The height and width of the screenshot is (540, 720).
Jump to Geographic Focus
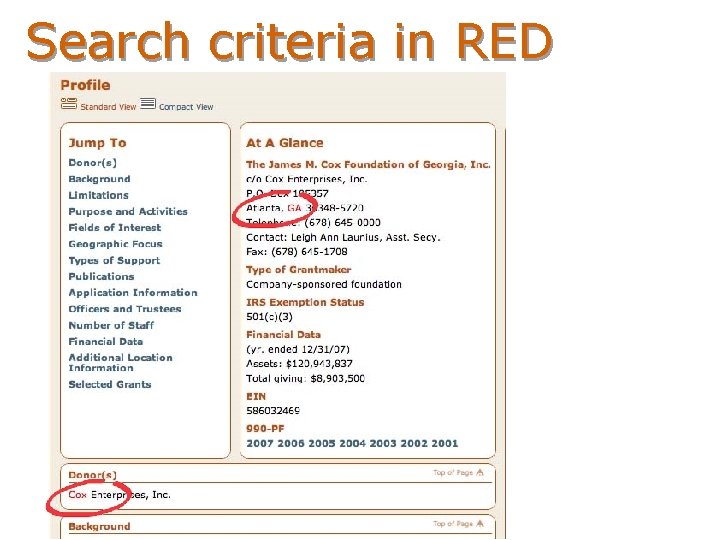click(x=115, y=244)
